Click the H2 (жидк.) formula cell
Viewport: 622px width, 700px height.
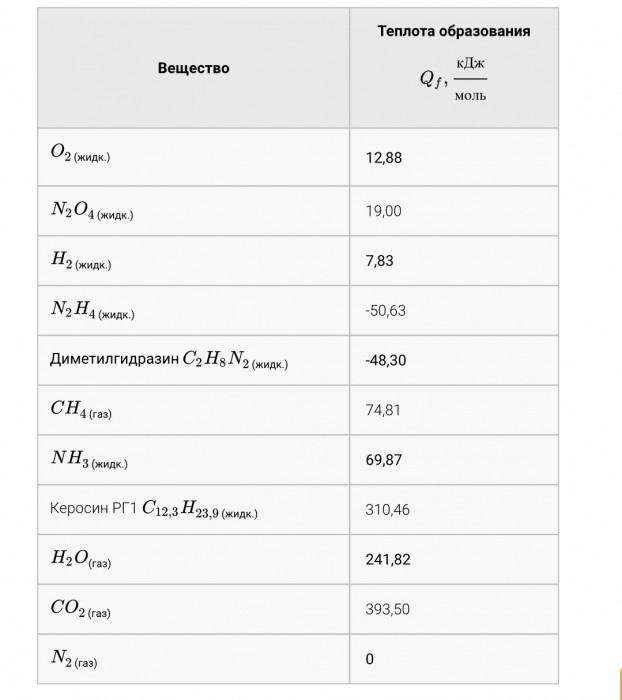[193, 261]
